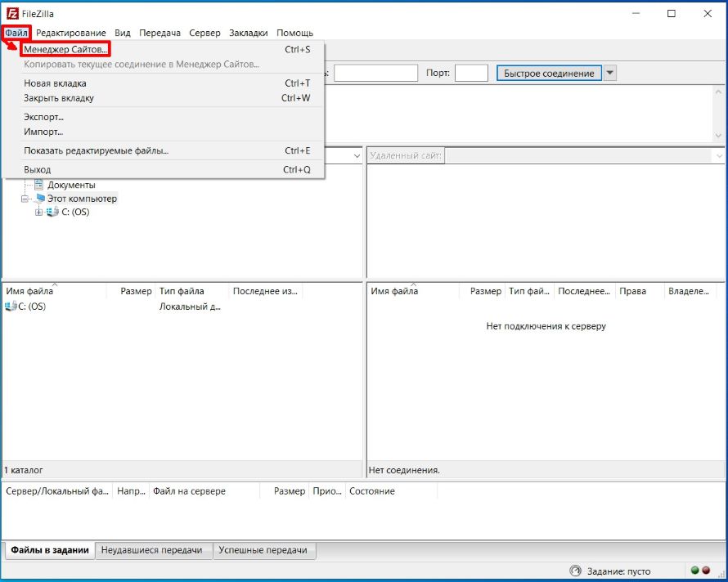Click Выход to exit FileZilla

37,169
